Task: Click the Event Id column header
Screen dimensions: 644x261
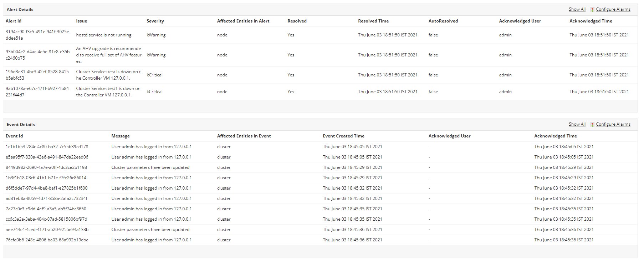Action: [14, 136]
